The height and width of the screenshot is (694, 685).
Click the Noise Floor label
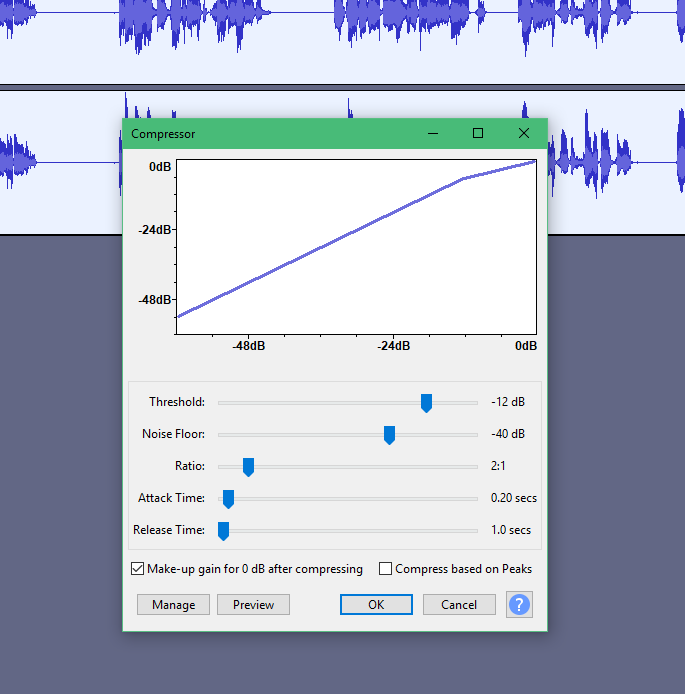coord(173,434)
